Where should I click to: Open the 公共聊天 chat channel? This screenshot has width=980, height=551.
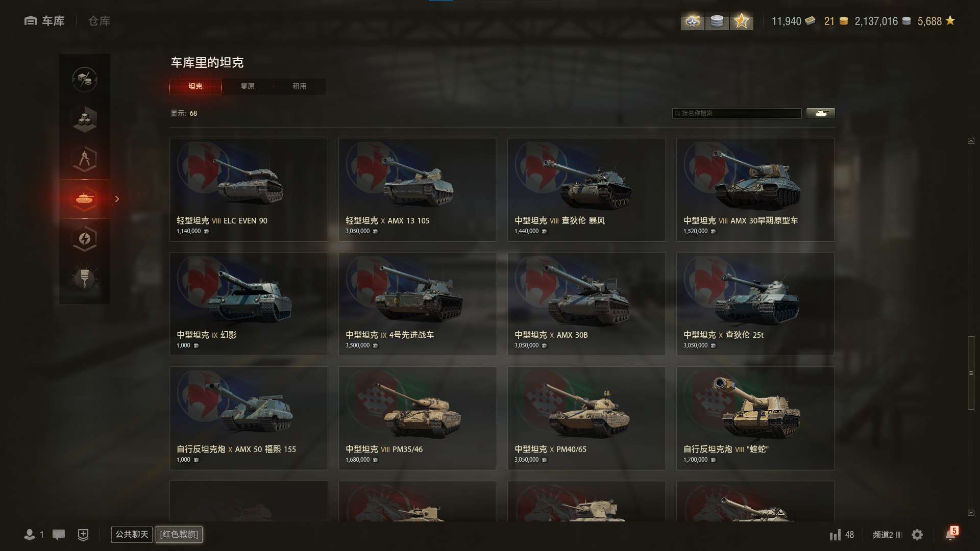[132, 534]
